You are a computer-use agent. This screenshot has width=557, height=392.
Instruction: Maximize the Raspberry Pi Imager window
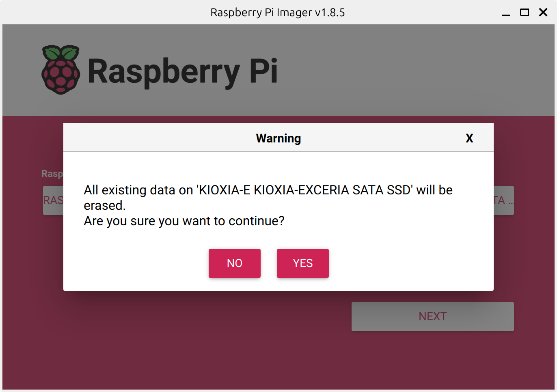524,13
